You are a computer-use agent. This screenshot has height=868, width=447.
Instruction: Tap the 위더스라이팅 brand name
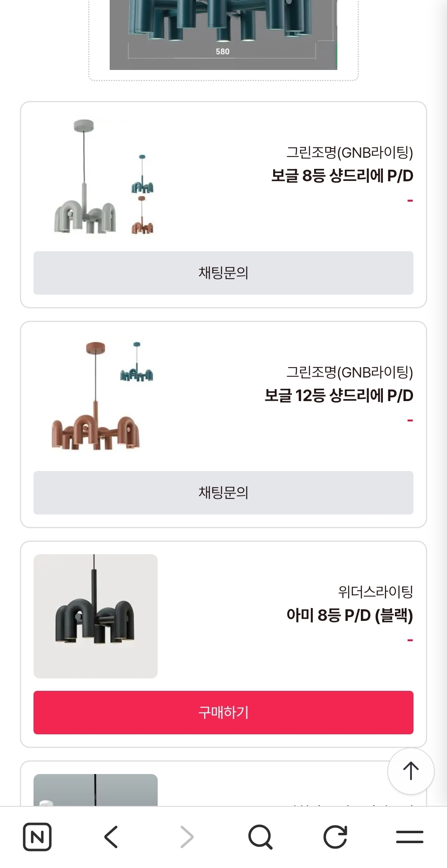point(375,592)
